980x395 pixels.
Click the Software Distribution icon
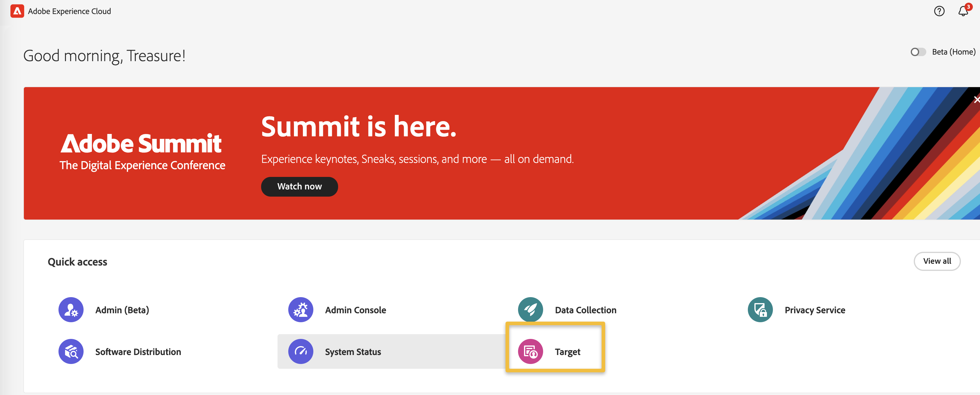(71, 351)
